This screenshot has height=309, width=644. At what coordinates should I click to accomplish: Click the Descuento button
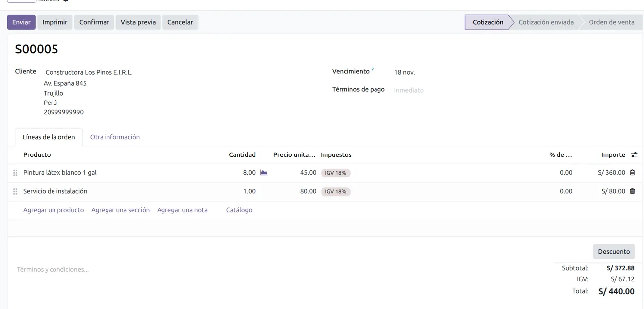pyautogui.click(x=614, y=252)
